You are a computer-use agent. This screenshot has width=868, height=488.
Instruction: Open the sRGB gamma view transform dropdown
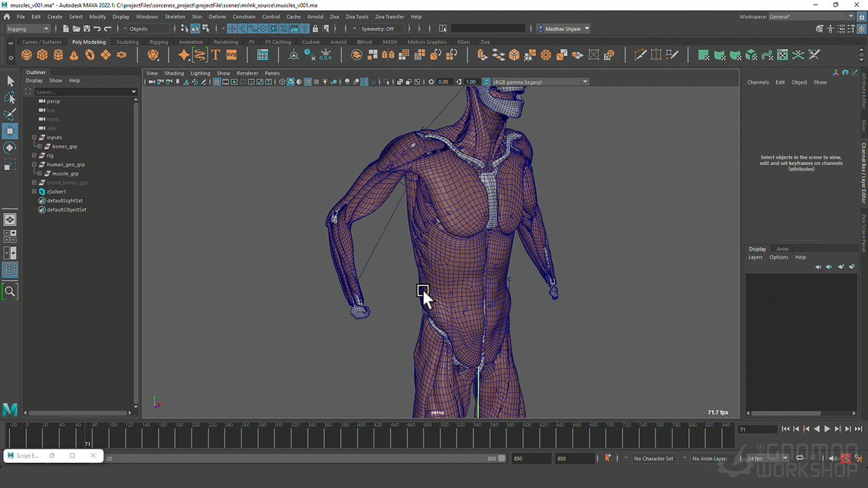tap(537, 82)
